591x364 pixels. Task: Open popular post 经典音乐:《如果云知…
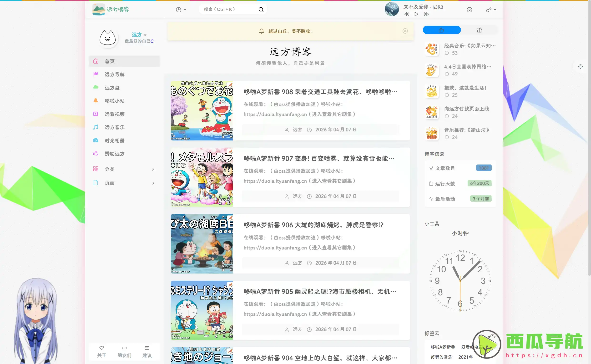pos(470,46)
